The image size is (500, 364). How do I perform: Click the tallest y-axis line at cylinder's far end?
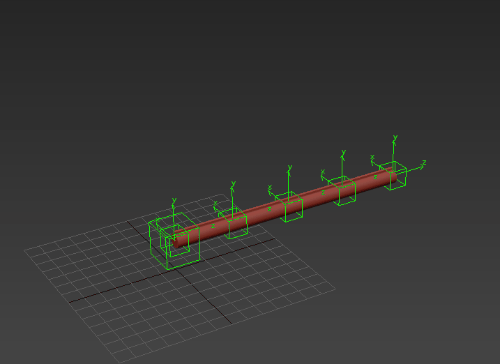[x=393, y=152]
